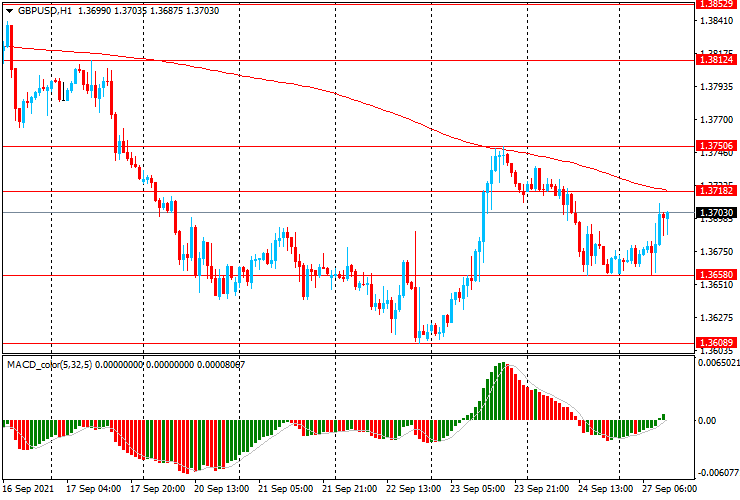The height and width of the screenshot is (500, 740).
Task: Click the 1.36275 price scale value
Action: tap(717, 318)
